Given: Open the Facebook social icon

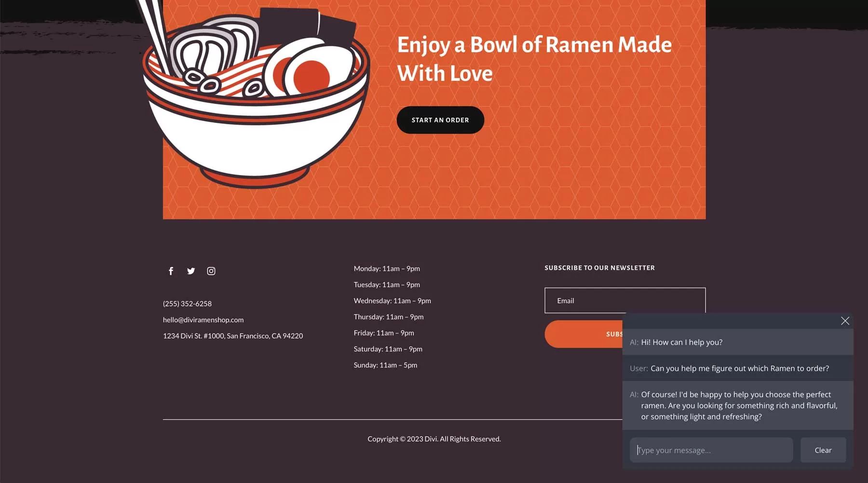Looking at the screenshot, I should [x=171, y=271].
